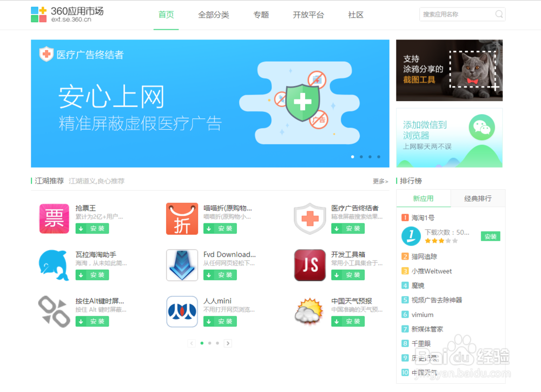
Task: Install 海淘1号 via its 安装 button
Action: coord(490,236)
